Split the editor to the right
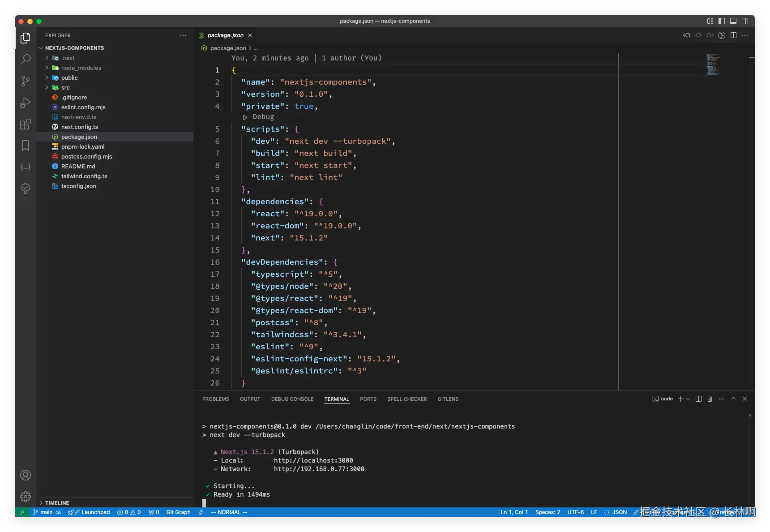 [733, 35]
